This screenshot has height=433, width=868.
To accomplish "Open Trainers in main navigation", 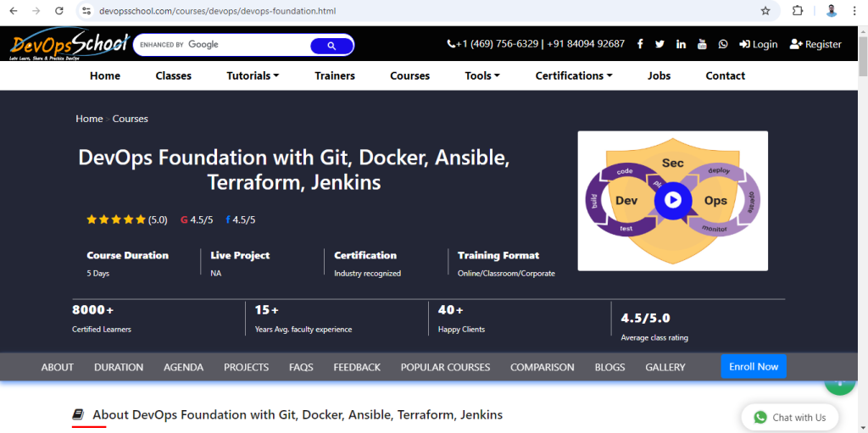I will coord(335,76).
